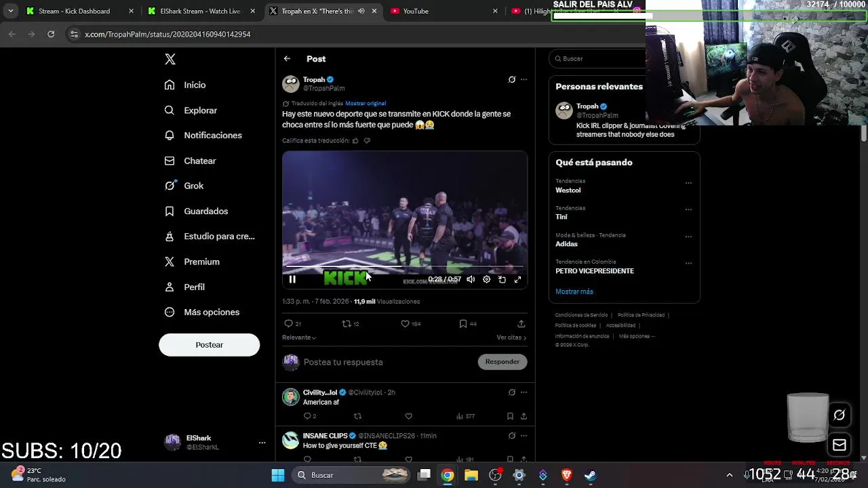868x488 pixels.
Task: Go back with Post arrow
Action: tap(287, 59)
